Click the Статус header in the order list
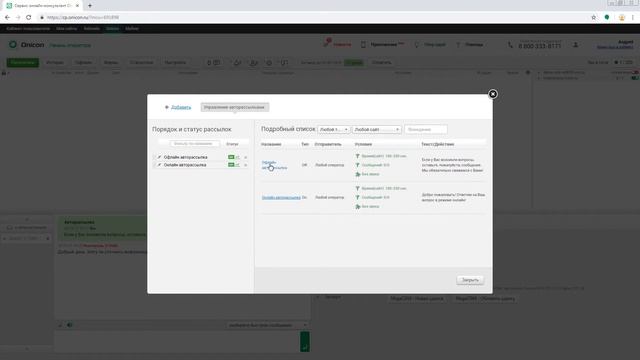The image size is (640, 360). 232,144
